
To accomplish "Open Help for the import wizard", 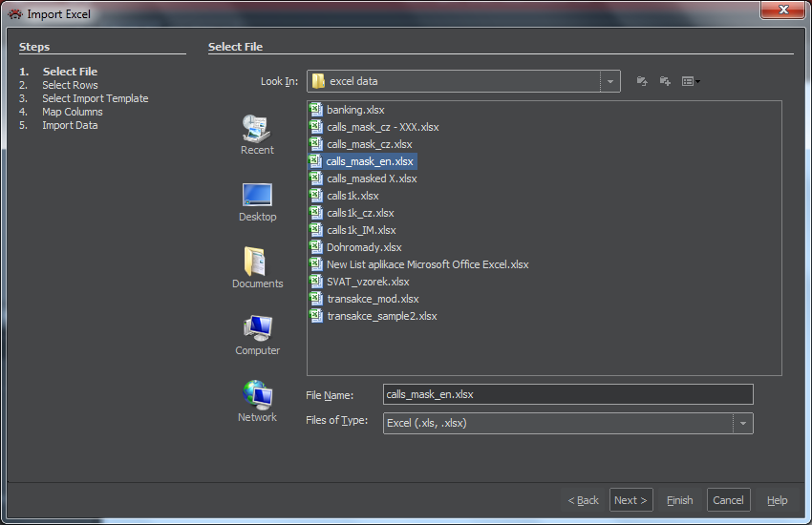I will tap(777, 500).
